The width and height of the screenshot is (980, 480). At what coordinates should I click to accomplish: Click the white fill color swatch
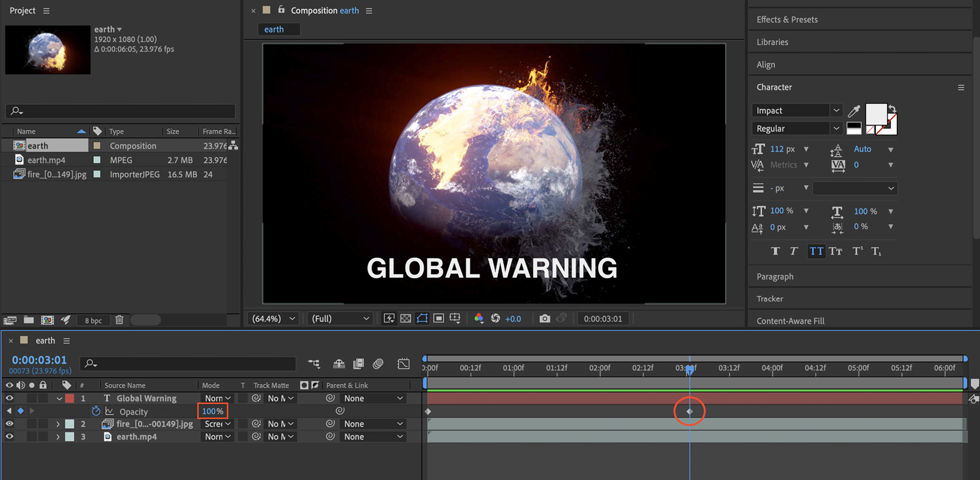pyautogui.click(x=876, y=115)
